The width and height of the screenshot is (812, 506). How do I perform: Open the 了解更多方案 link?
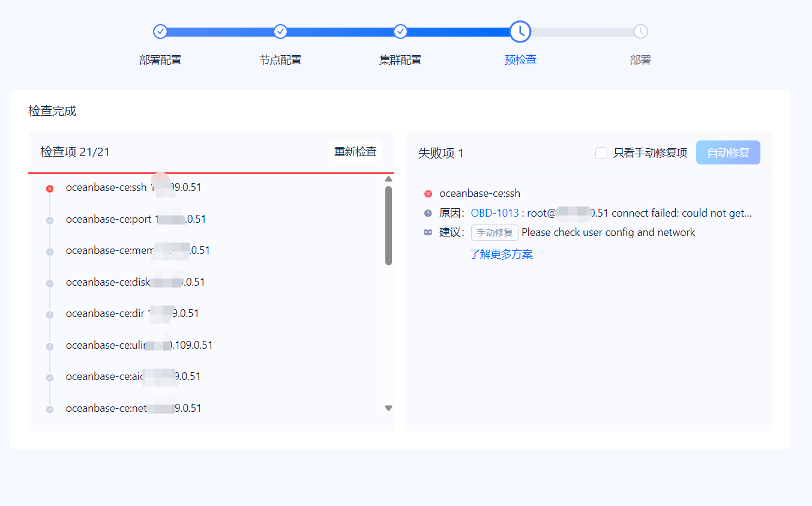pos(501,254)
